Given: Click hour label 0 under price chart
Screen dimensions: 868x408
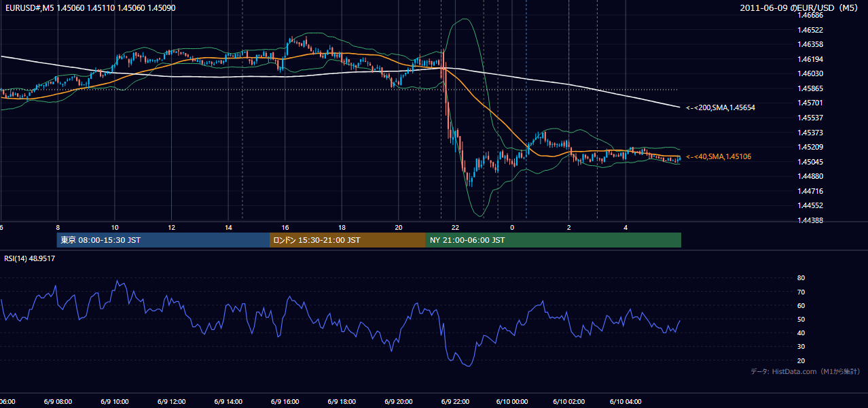Looking at the screenshot, I should [512, 227].
